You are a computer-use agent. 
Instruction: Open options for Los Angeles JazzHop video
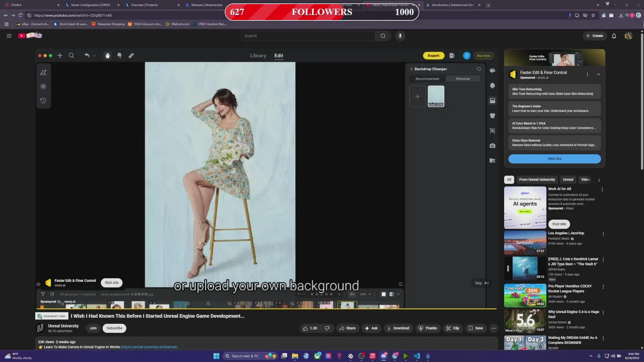coord(602,234)
